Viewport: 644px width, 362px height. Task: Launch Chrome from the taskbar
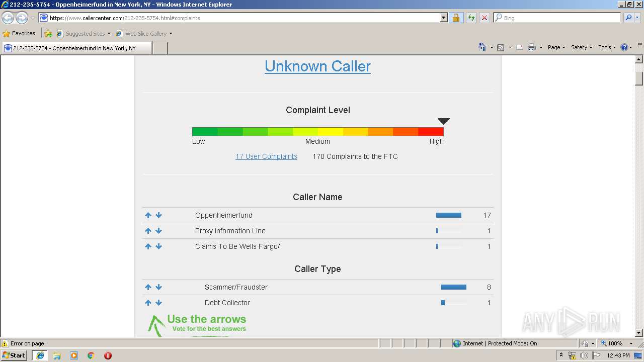91,355
